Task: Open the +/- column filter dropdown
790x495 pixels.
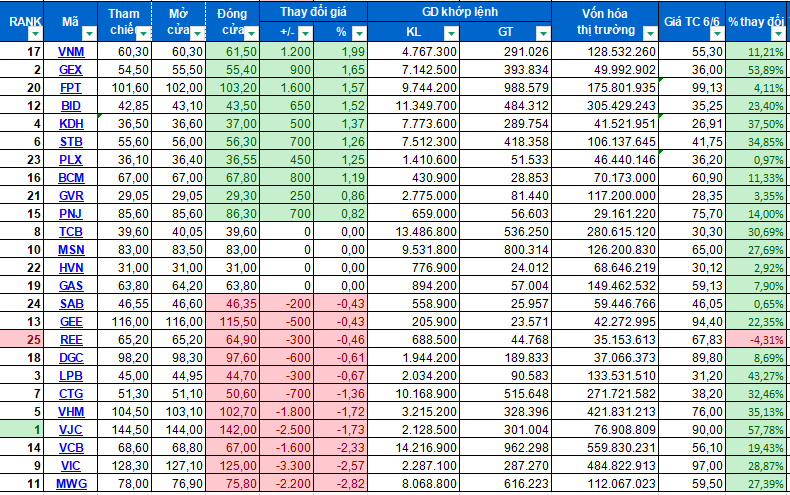Action: (305, 33)
